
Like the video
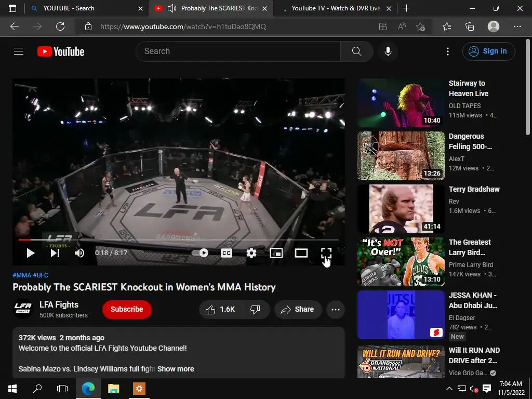coord(220,310)
